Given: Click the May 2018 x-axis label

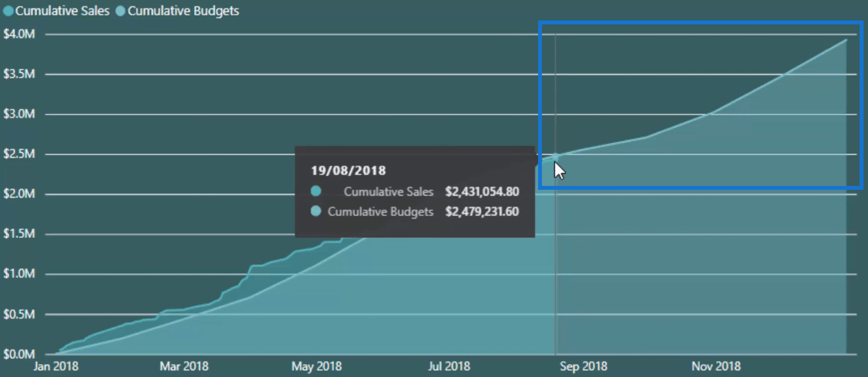Looking at the screenshot, I should tap(316, 367).
